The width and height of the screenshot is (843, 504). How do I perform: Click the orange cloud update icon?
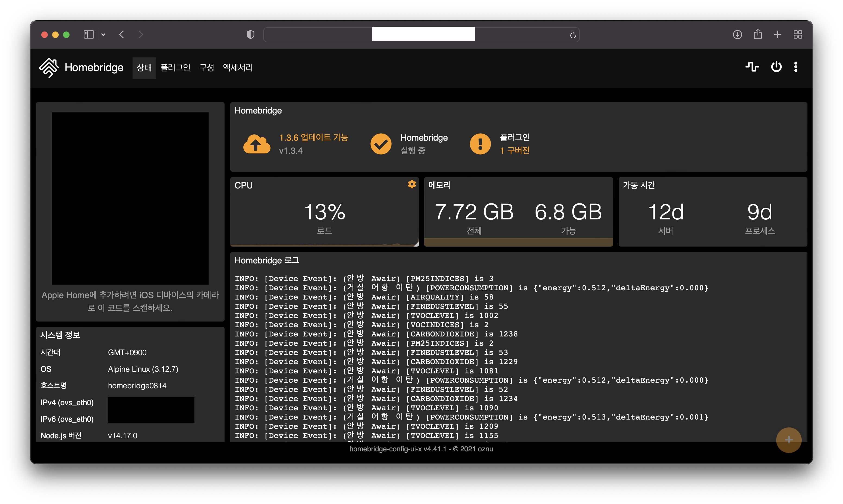click(257, 144)
